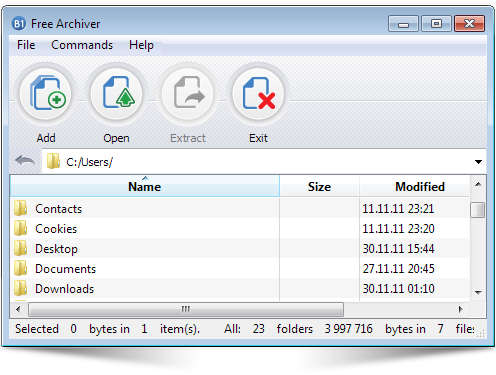The width and height of the screenshot is (496, 375).
Task: Click the vertical scrollbar down arrow
Action: click(x=478, y=292)
